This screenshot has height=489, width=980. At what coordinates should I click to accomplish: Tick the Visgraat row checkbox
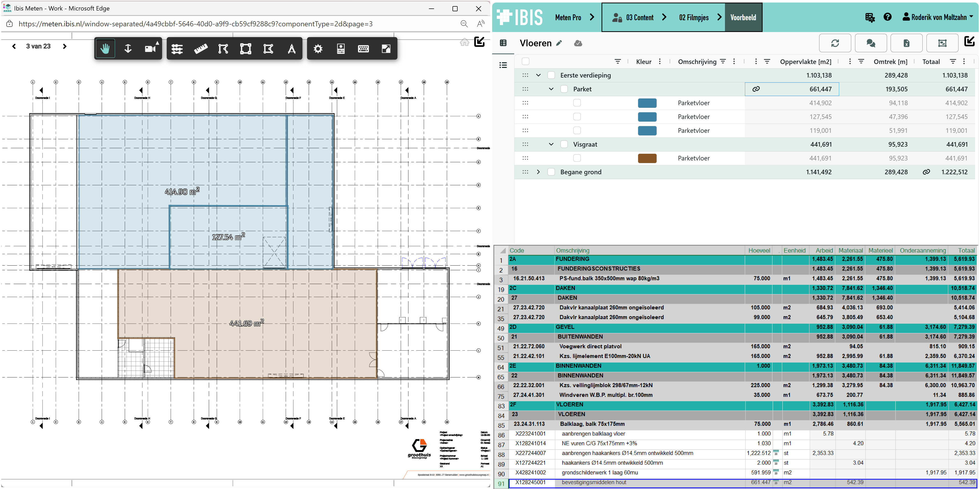tap(564, 145)
